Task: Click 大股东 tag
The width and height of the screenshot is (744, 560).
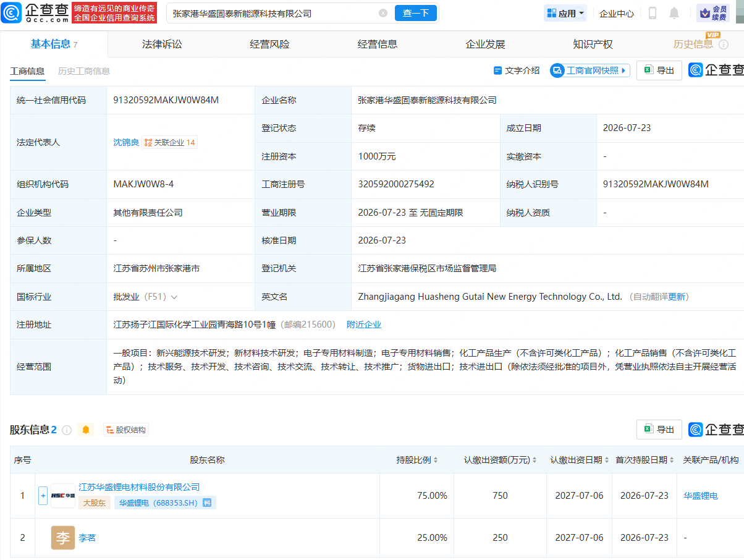Action: point(95,503)
